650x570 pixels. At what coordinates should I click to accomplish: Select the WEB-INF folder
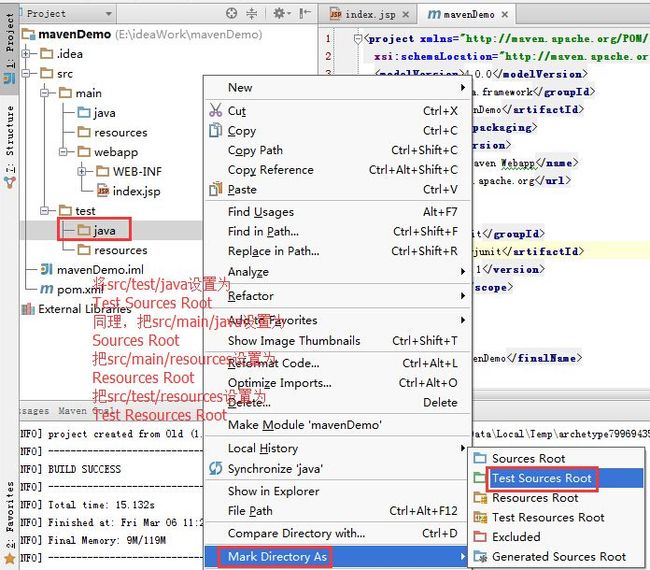(129, 171)
